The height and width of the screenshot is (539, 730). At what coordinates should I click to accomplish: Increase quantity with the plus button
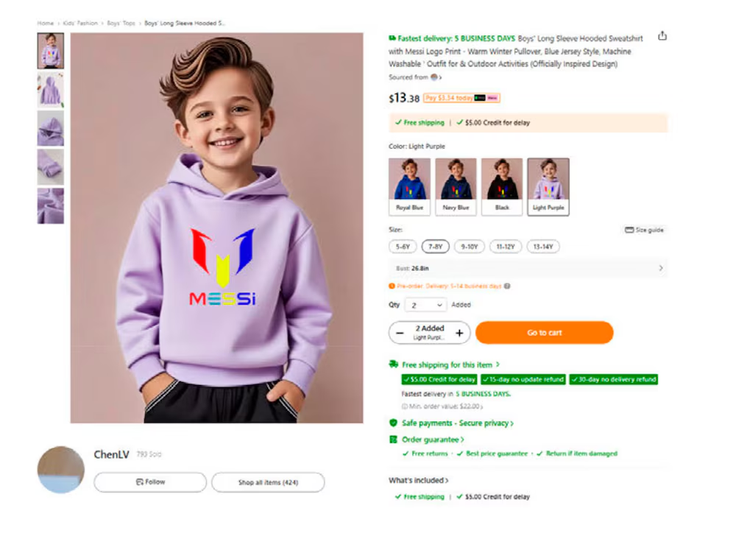pyautogui.click(x=460, y=332)
